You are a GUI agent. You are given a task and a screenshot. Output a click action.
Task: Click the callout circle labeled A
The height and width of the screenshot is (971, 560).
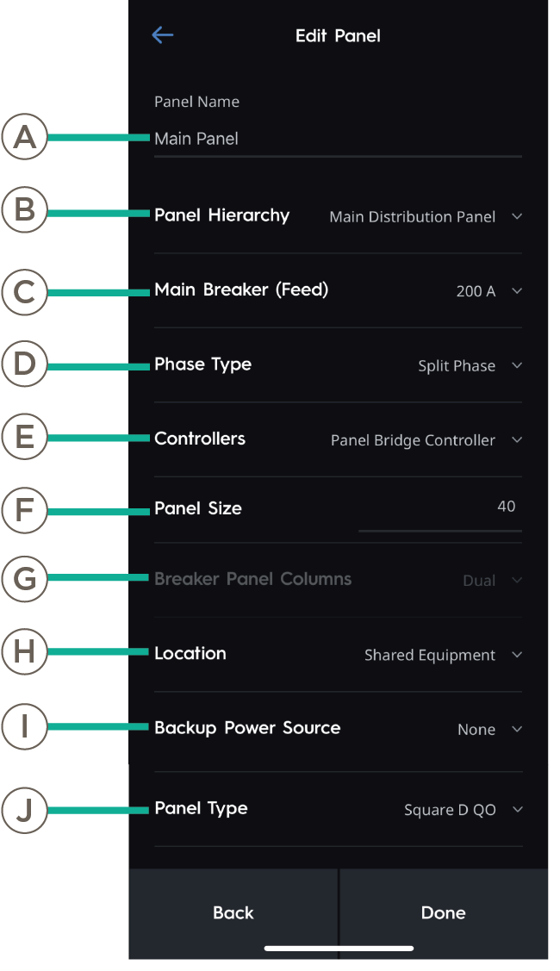pyautogui.click(x=25, y=137)
